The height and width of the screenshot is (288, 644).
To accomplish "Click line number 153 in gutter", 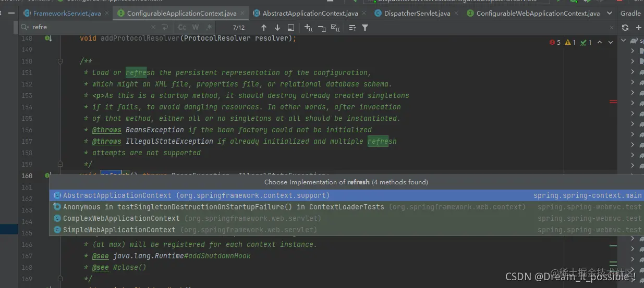I will click(x=26, y=96).
